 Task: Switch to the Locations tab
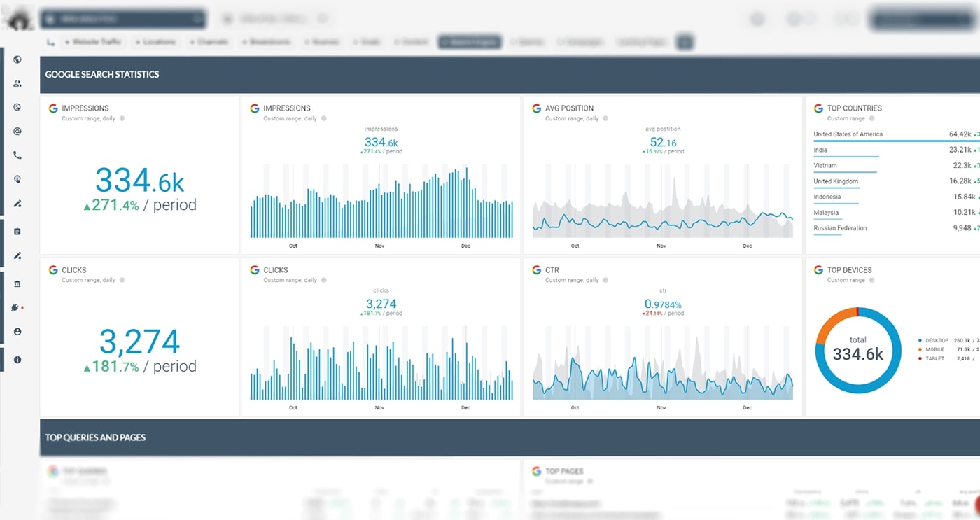tap(155, 42)
